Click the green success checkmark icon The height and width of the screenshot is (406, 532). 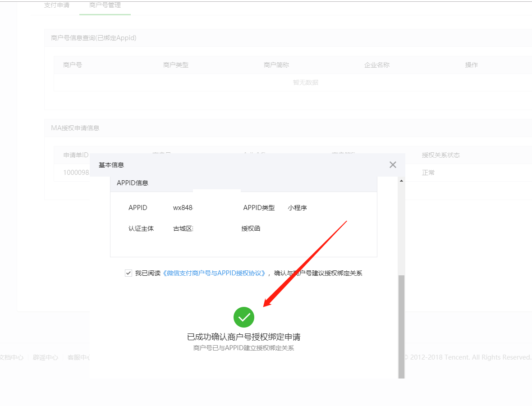click(x=244, y=317)
